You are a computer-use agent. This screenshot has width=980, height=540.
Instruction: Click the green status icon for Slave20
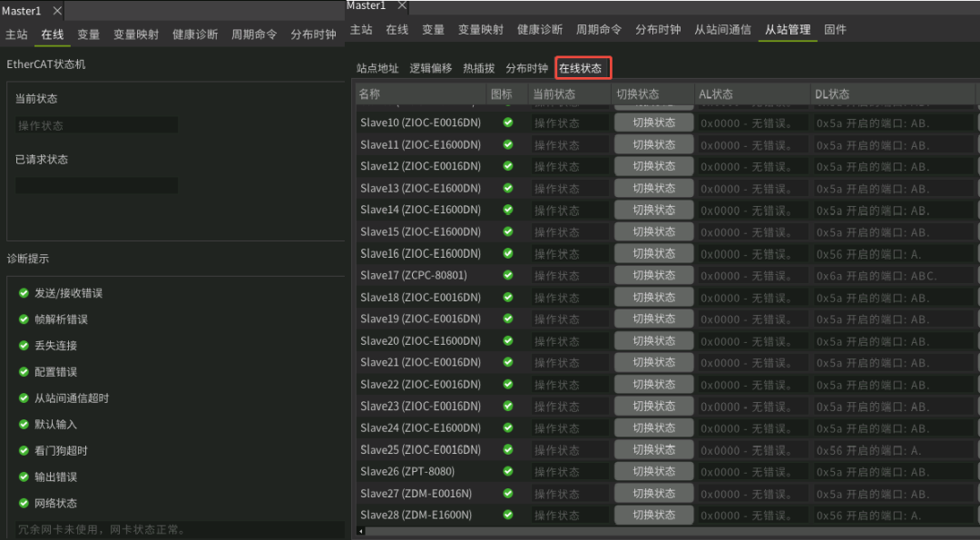pos(508,340)
